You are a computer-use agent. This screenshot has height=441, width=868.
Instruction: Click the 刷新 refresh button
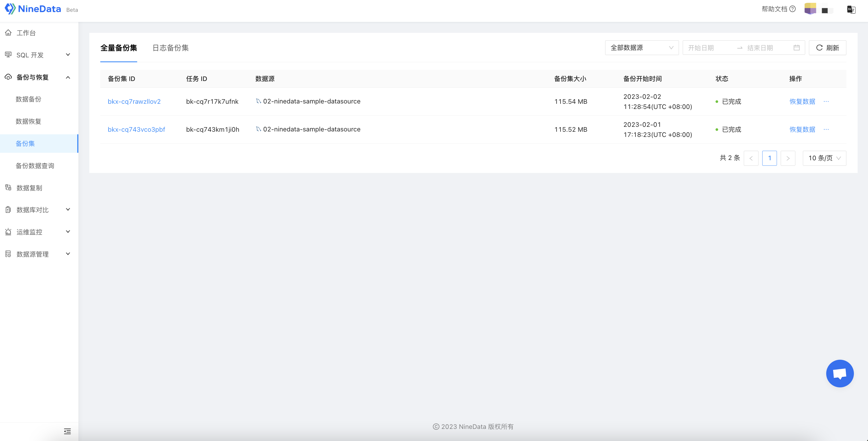(827, 48)
